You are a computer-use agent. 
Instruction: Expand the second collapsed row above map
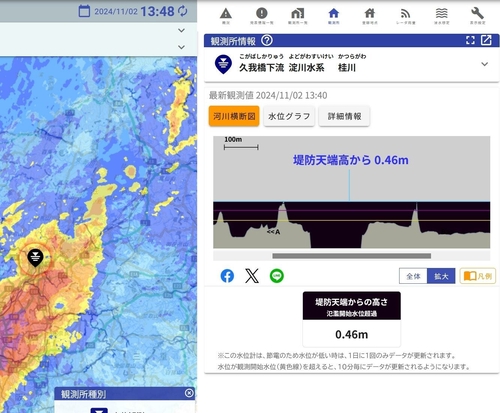pos(181,47)
